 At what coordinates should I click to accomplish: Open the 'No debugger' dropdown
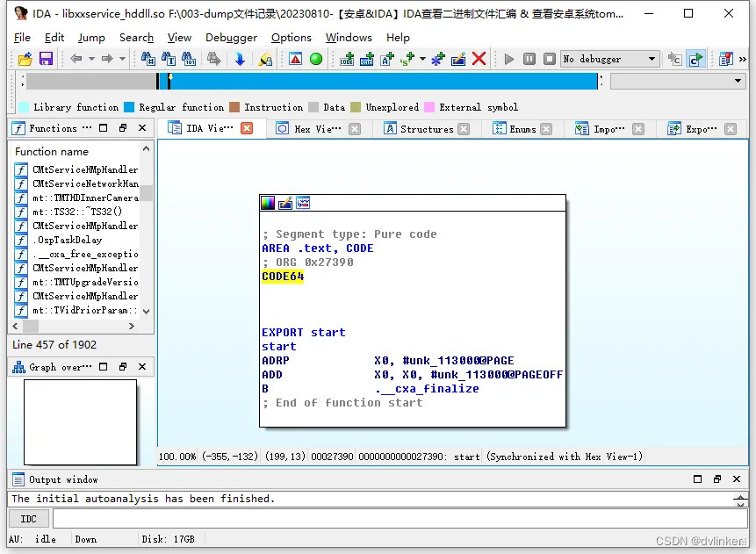pyautogui.click(x=652, y=59)
